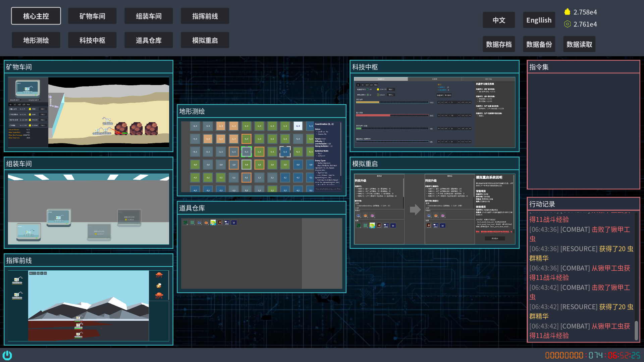Click the gray arrow in 模拟重启 panel
Viewport: 644px width, 362px height.
click(415, 210)
